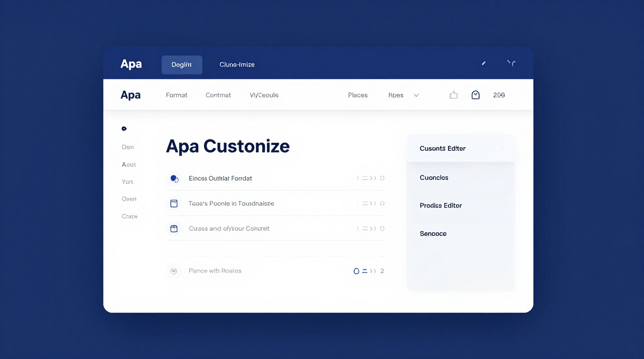Select the calendar icon on the second row

[174, 203]
